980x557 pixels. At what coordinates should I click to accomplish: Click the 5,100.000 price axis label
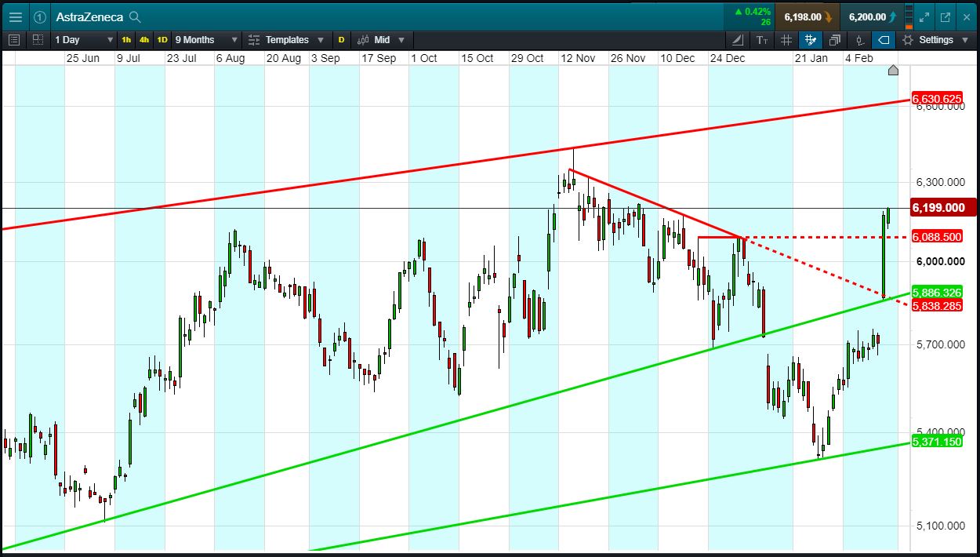(x=939, y=526)
